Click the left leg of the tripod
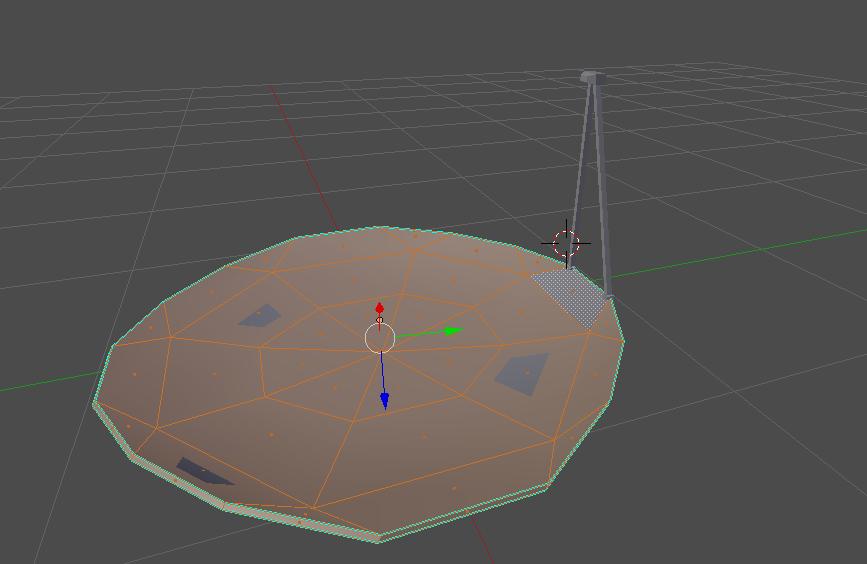867x564 pixels. [x=579, y=170]
